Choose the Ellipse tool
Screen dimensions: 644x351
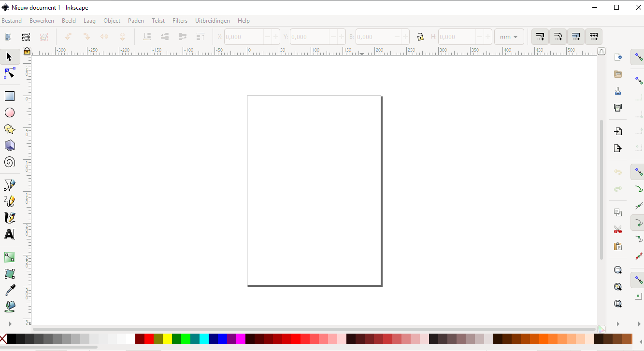pyautogui.click(x=10, y=112)
